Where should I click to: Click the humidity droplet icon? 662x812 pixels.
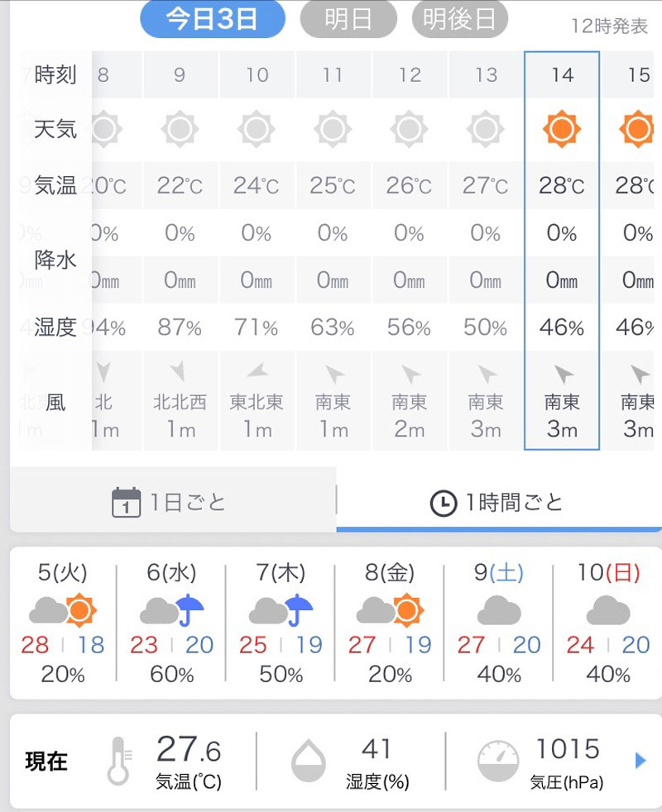(309, 760)
